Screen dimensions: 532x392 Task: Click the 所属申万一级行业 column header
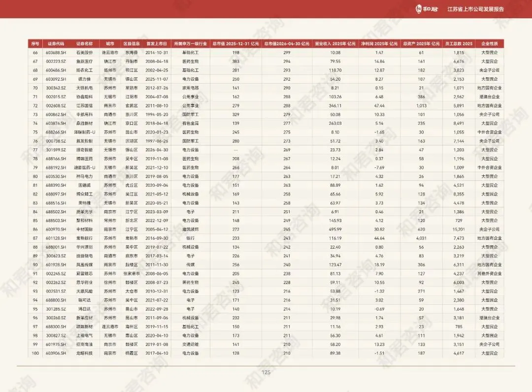tap(190, 44)
